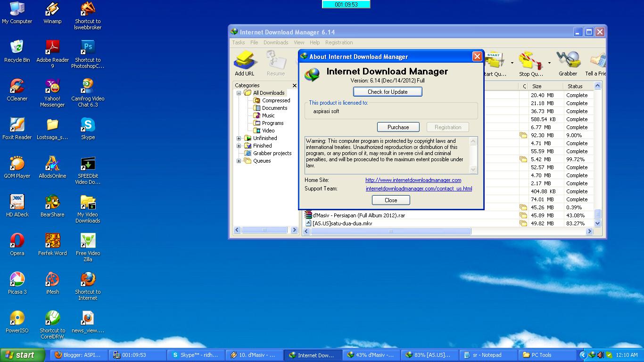Select the Winamp desktop icon
This screenshot has width=644, height=362.
point(52,13)
